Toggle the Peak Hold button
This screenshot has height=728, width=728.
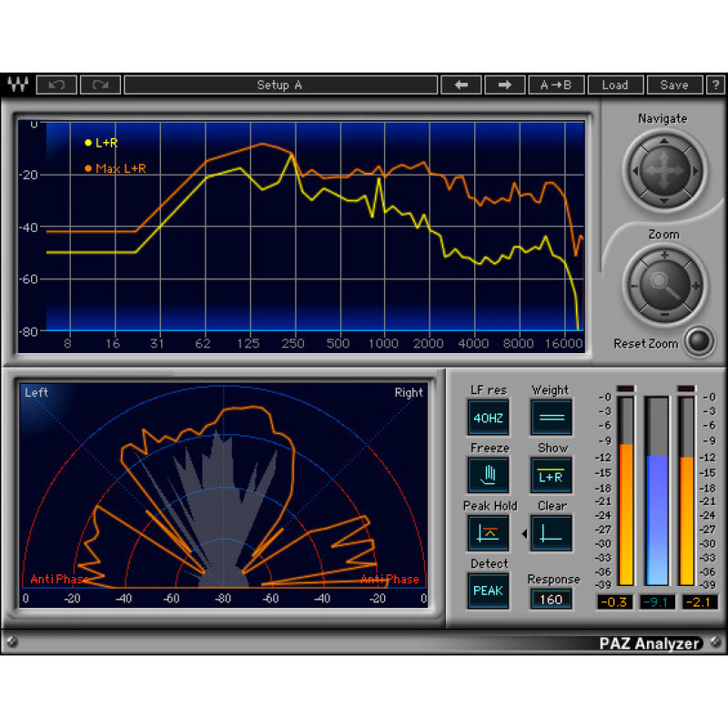tap(488, 532)
